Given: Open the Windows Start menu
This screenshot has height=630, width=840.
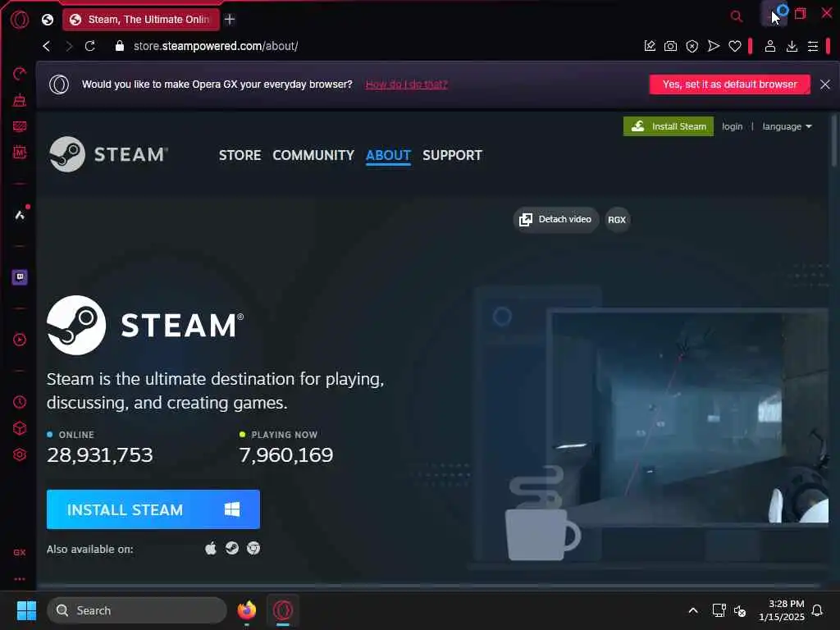Looking at the screenshot, I should pos(26,610).
